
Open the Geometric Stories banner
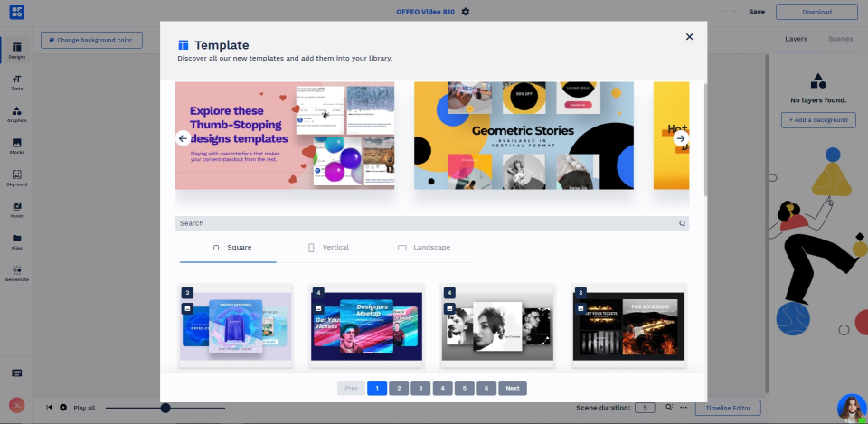pyautogui.click(x=524, y=136)
